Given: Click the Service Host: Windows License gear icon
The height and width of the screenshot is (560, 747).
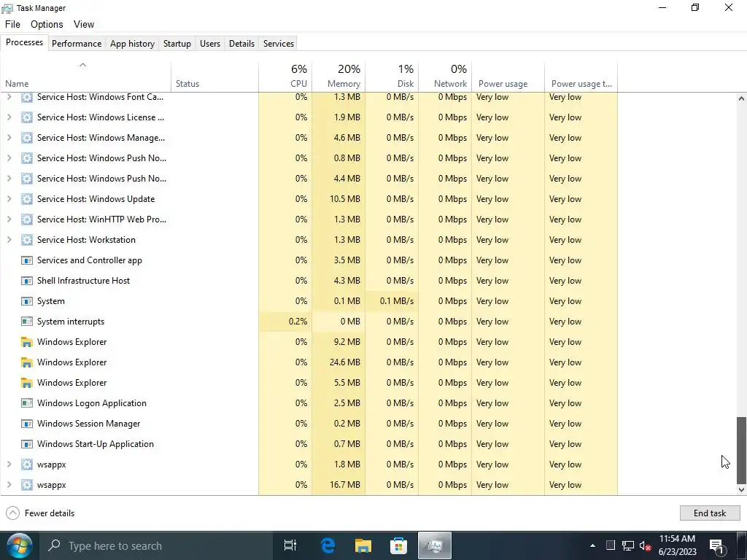Looking at the screenshot, I should coord(27,117).
